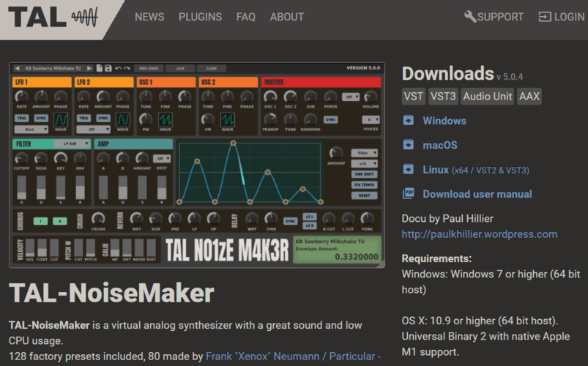Click the AMP envelope D slider
This screenshot has height=366, width=588.
point(122,187)
